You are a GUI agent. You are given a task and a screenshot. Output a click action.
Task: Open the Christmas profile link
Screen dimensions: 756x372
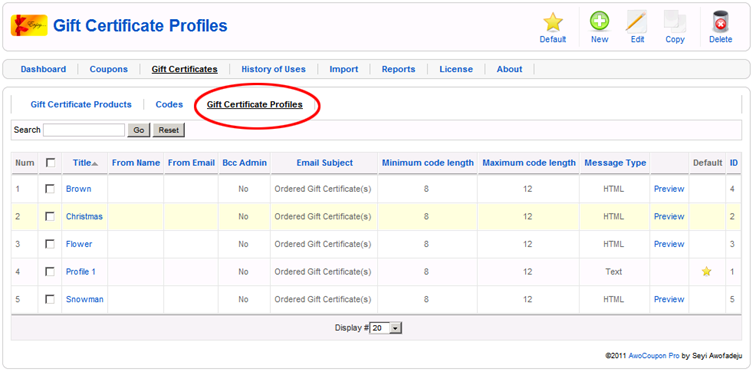84,216
